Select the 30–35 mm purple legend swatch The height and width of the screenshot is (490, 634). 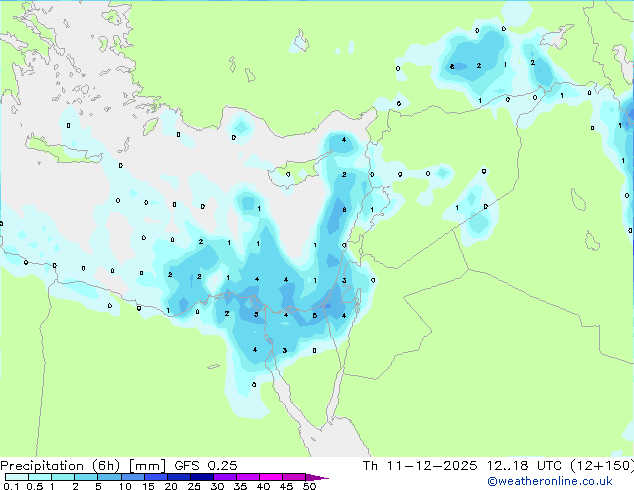[x=224, y=477]
